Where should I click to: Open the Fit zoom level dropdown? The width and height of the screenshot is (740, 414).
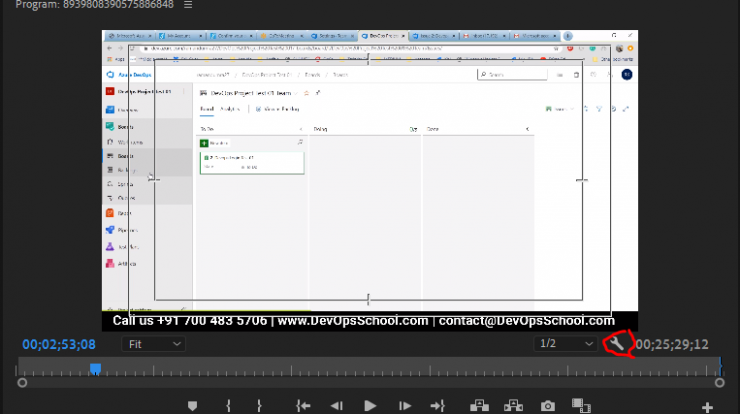point(153,344)
